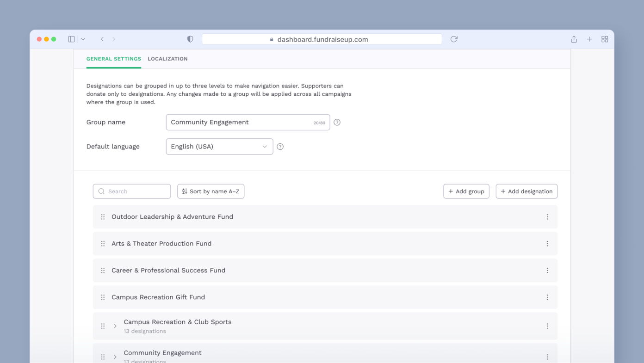Open the help tooltip beside Group name
Screen dimensions: 644x363
pos(337,122)
